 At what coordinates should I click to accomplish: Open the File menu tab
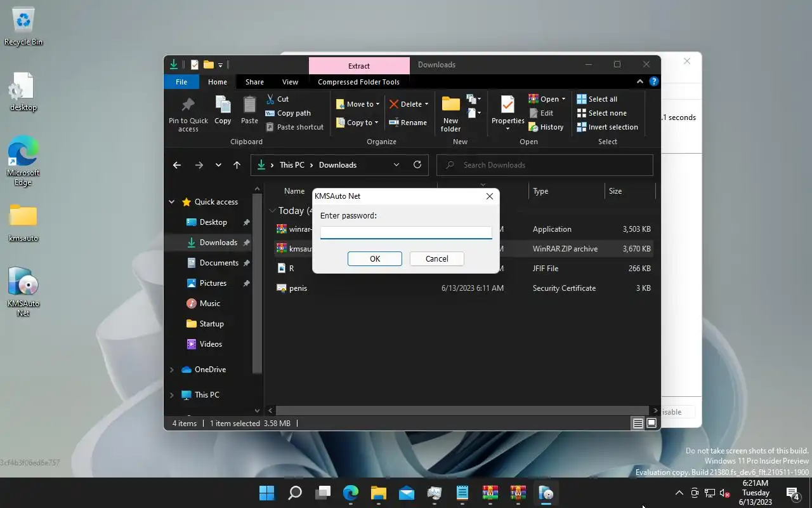(x=181, y=82)
